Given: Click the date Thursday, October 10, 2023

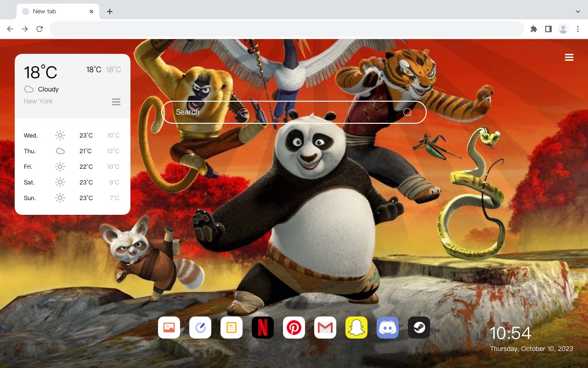Looking at the screenshot, I should point(531,349).
